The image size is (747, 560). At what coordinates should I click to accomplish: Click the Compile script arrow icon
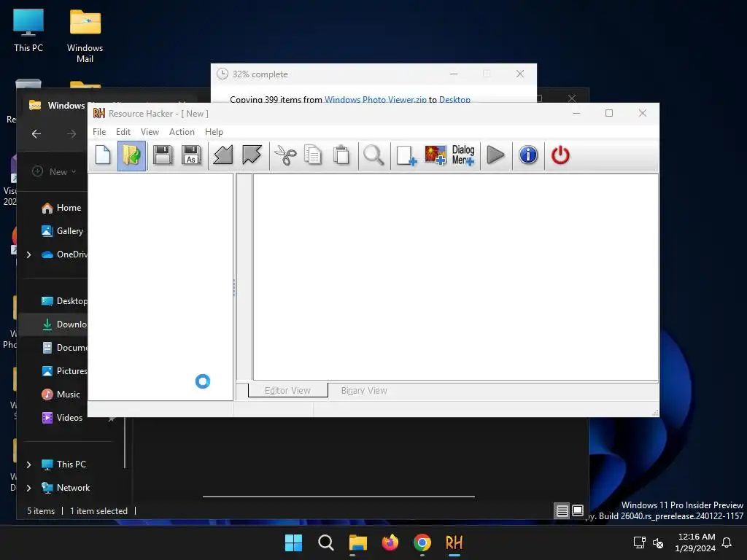223,155
